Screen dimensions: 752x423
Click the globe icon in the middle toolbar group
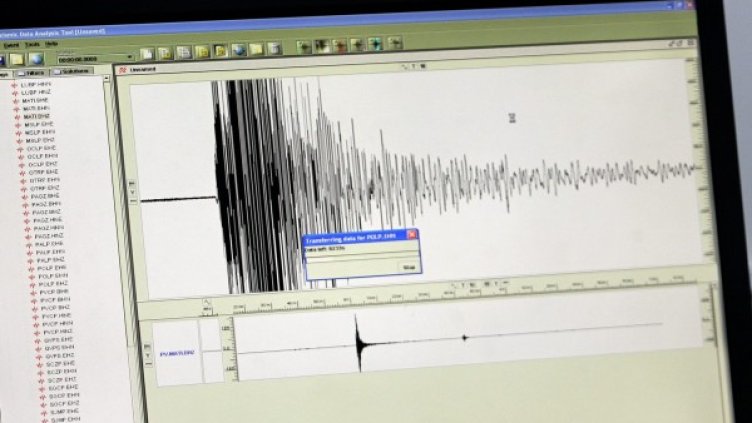tap(239, 49)
